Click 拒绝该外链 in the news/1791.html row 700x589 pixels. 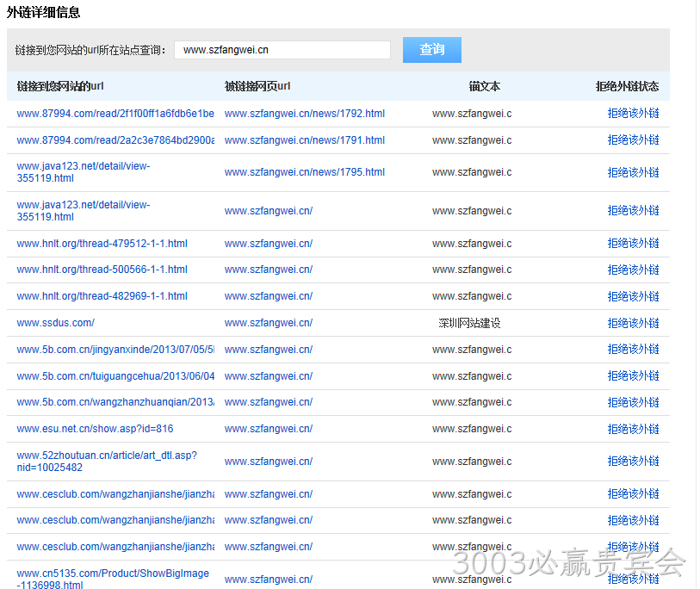pos(633,140)
